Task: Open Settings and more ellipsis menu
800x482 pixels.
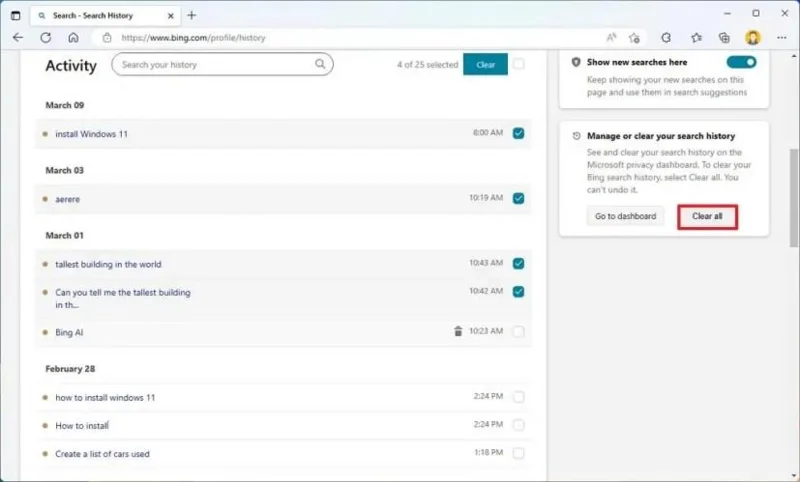Action: pyautogui.click(x=782, y=38)
